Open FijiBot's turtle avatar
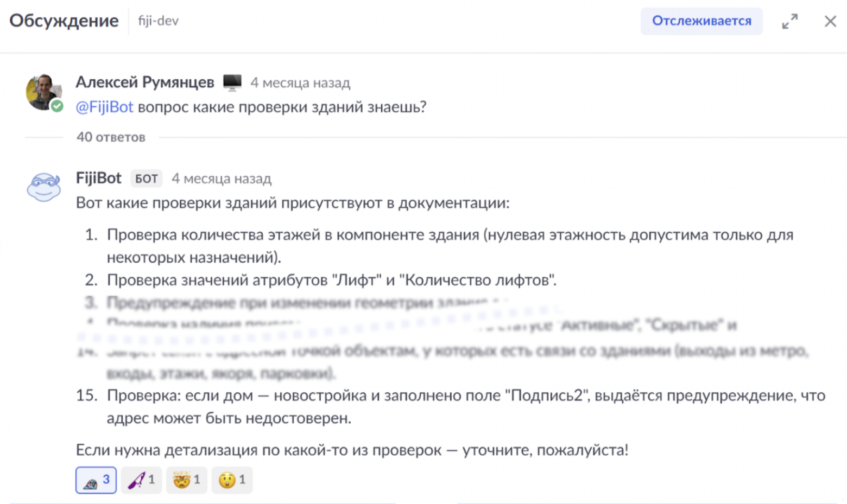 [x=43, y=187]
